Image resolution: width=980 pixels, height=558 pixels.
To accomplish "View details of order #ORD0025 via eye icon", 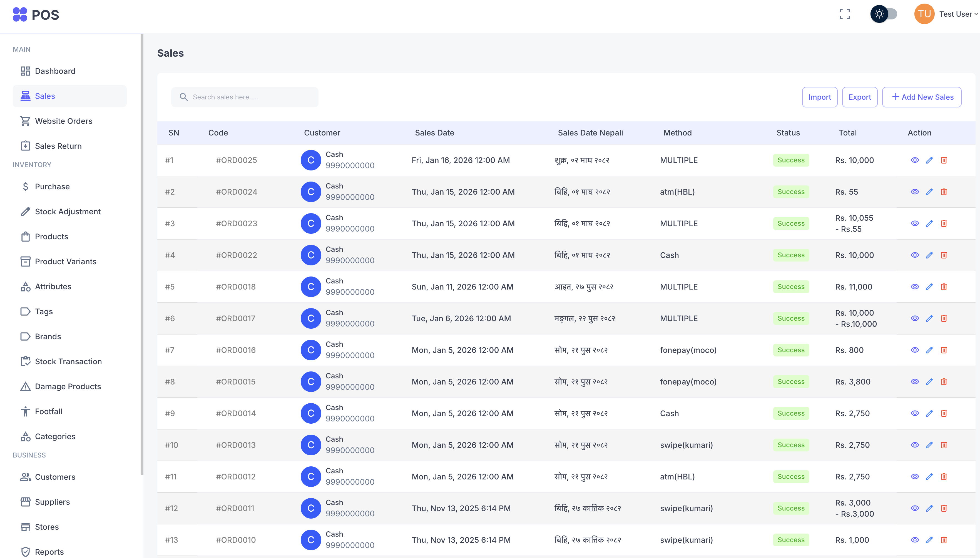I will [915, 160].
